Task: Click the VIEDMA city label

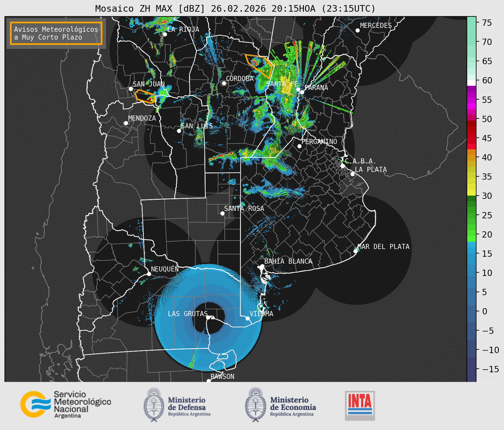Action: 261,314
